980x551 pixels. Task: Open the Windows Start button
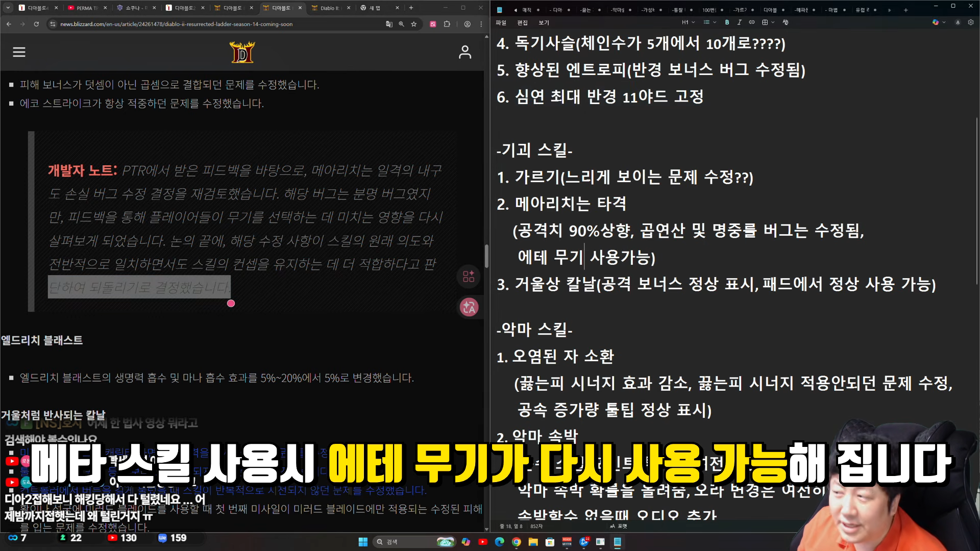363,542
